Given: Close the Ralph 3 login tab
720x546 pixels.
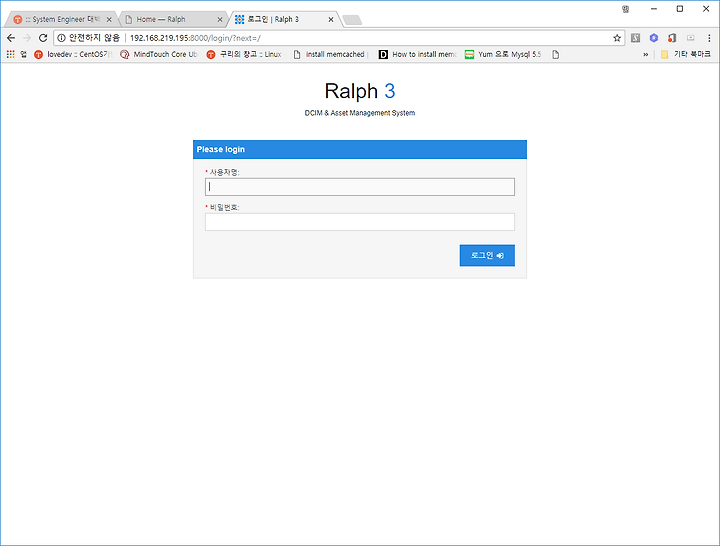Looking at the screenshot, I should click(x=331, y=19).
